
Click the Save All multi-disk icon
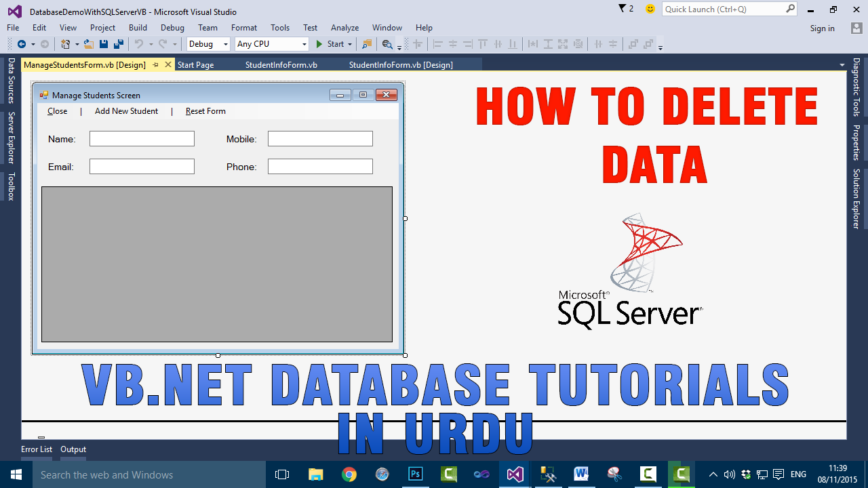coord(119,44)
